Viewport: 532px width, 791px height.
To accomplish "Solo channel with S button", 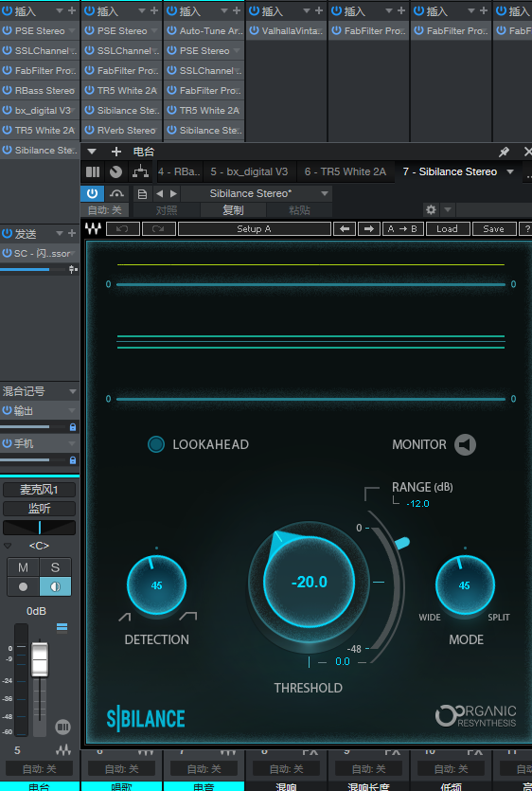I will 55,567.
